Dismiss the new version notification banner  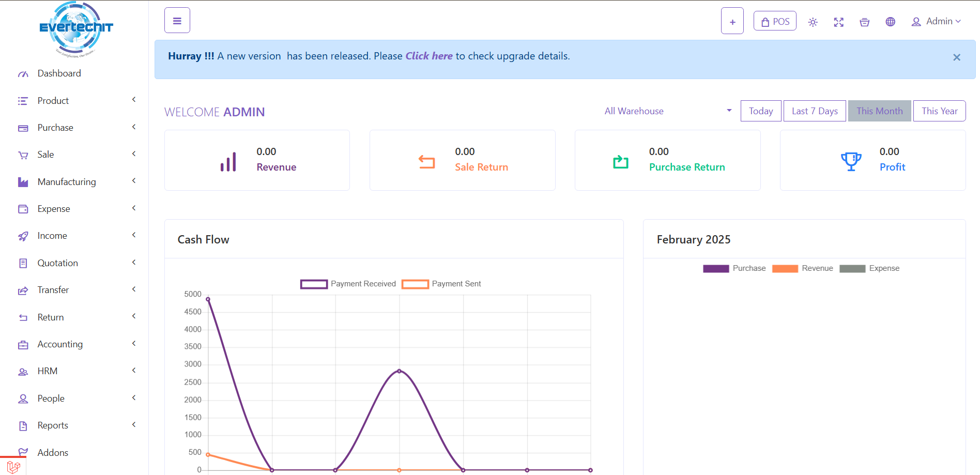pos(956,57)
